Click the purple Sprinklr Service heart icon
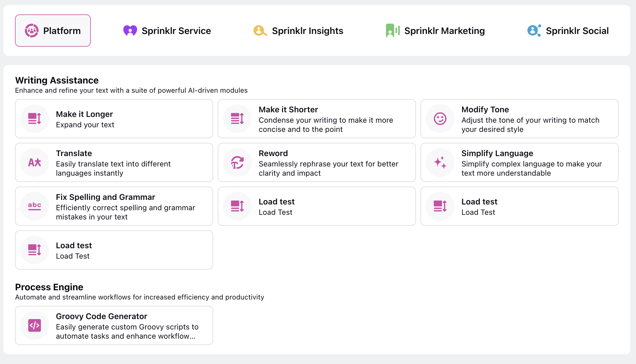 tap(130, 31)
